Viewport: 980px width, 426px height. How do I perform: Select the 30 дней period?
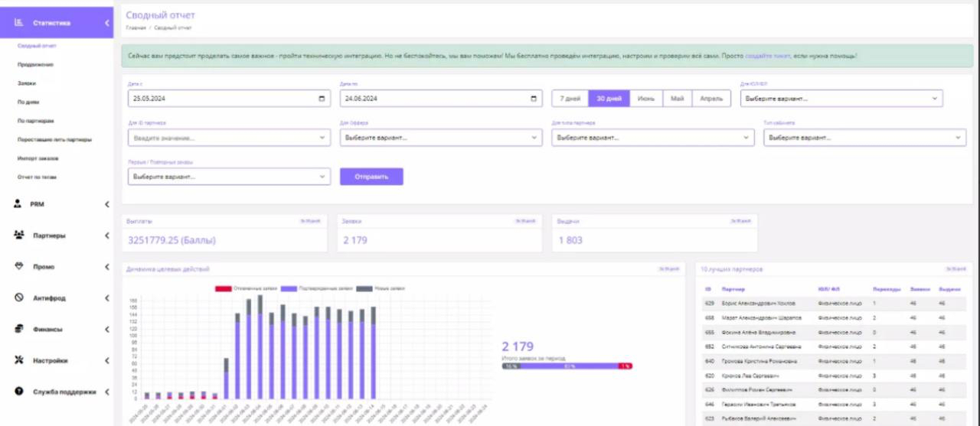point(609,99)
